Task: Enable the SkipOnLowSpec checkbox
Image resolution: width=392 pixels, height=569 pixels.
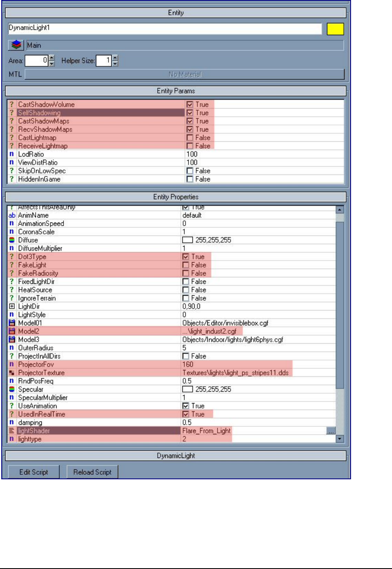Action: point(190,171)
